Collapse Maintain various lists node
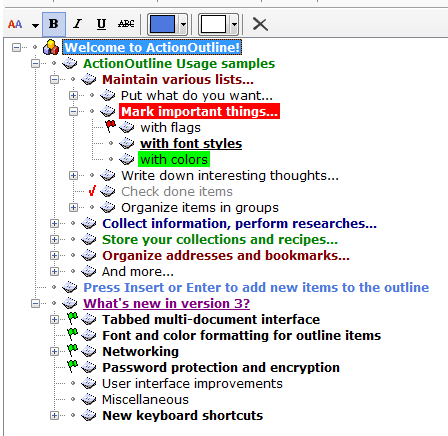448x436 pixels. (54, 79)
